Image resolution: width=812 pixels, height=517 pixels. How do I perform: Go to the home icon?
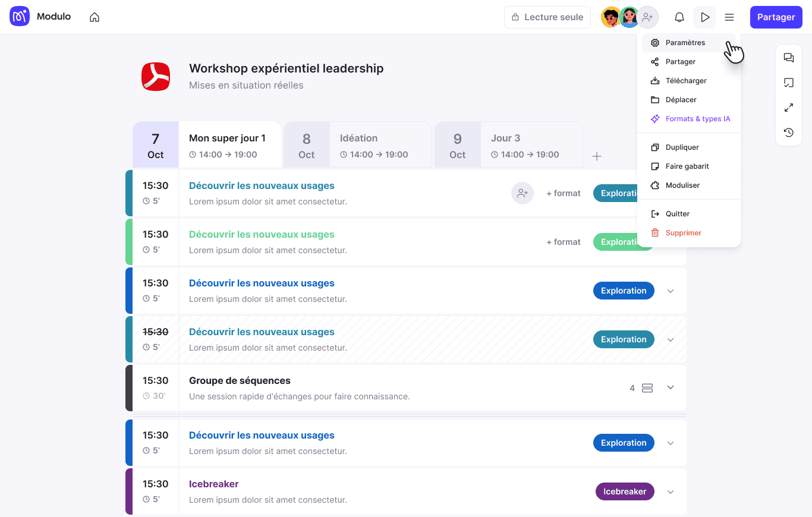(95, 17)
